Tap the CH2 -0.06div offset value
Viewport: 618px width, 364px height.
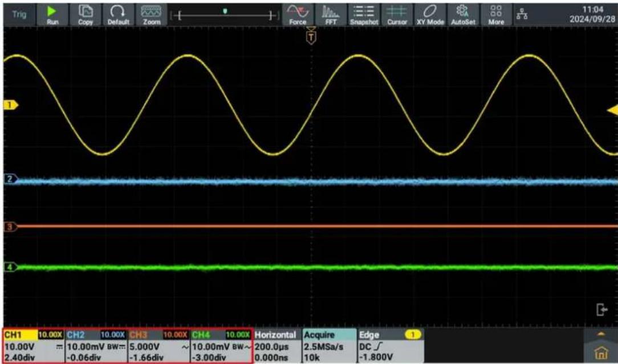click(84, 357)
